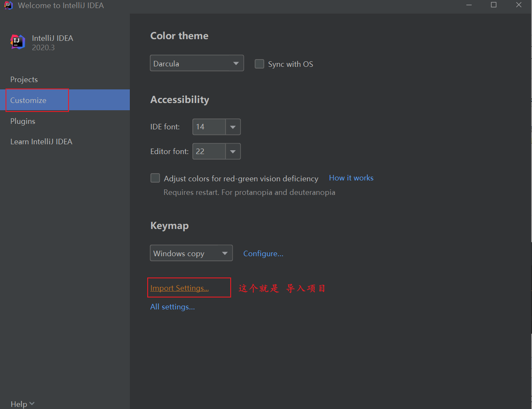Click the keymap Configure... link
Image resolution: width=532 pixels, height=409 pixels.
pos(263,254)
